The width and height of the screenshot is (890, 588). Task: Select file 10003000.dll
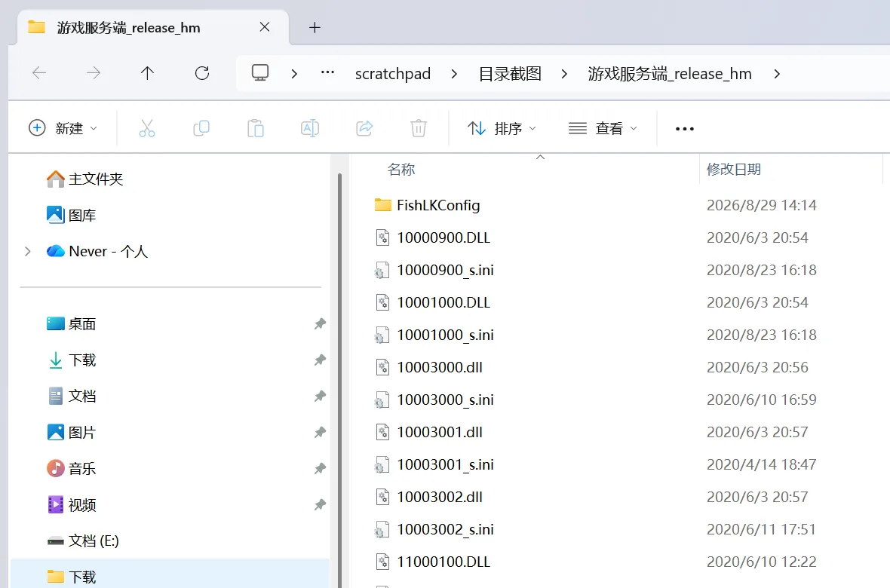(428, 367)
